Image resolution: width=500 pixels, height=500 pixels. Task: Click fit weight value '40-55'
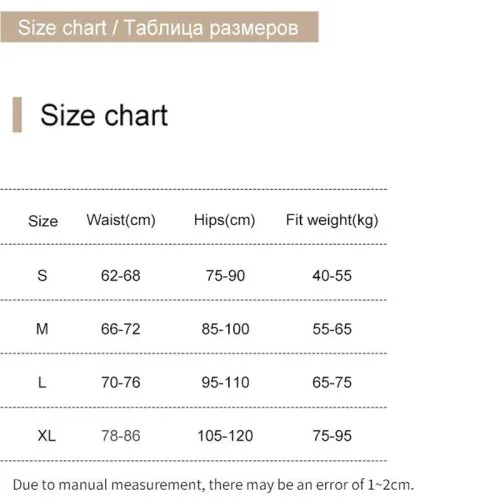[332, 276]
